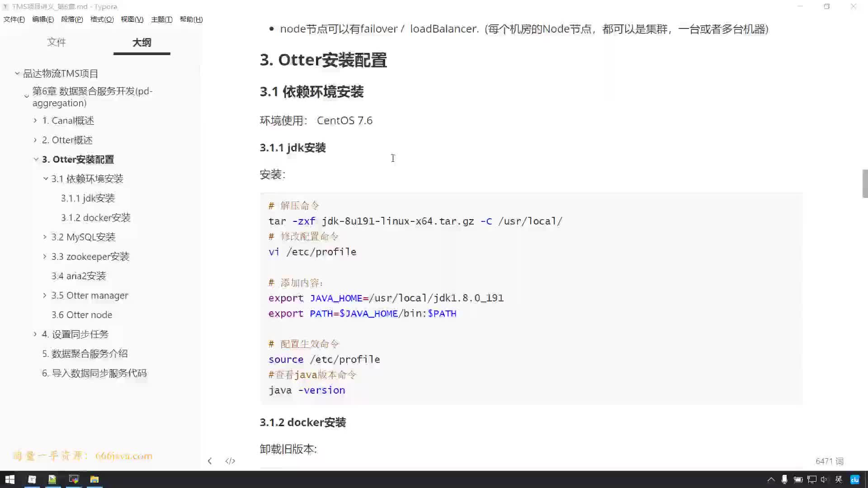Expand the 3.2 MySQL安装 outline item

click(45, 237)
